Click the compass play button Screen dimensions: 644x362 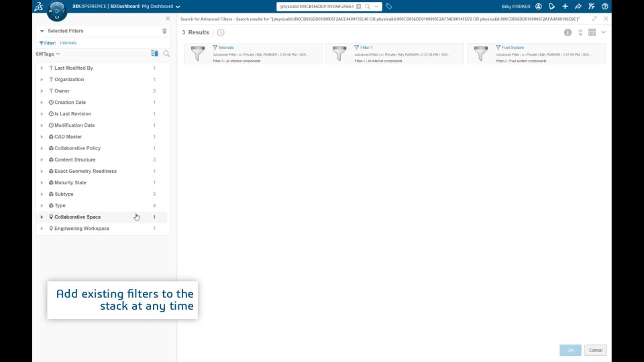pyautogui.click(x=57, y=11)
